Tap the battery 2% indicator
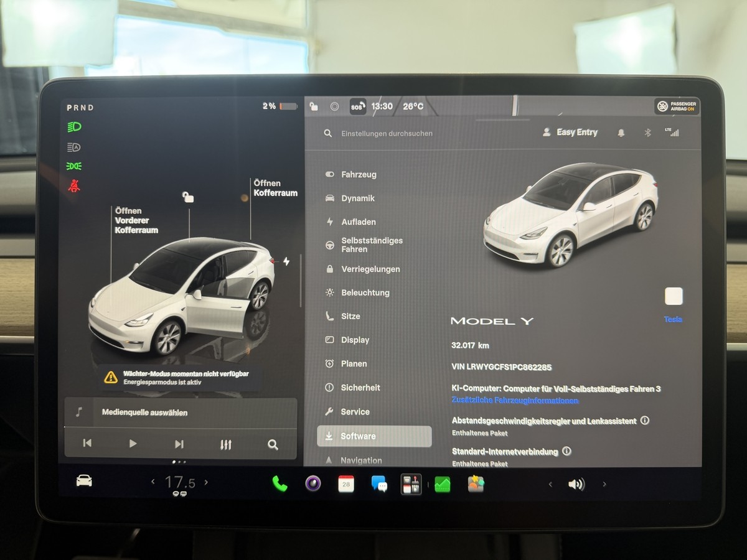 (x=280, y=106)
